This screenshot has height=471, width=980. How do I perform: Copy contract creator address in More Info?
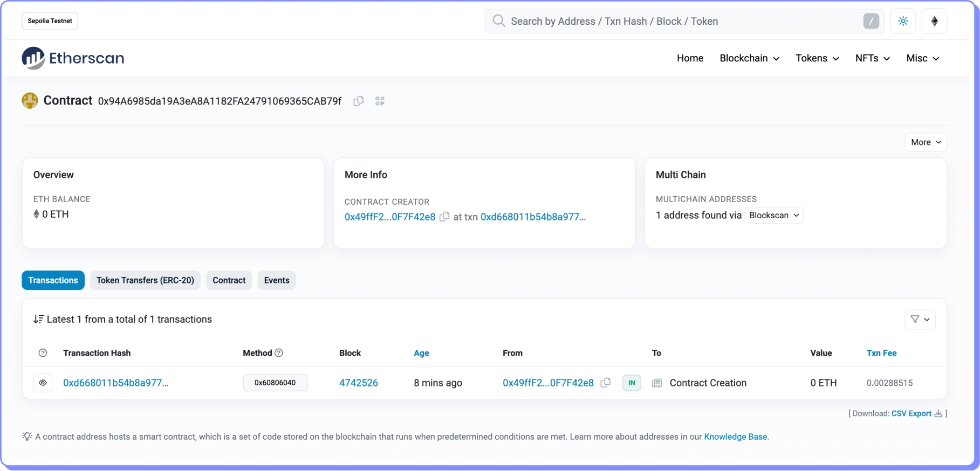point(444,217)
